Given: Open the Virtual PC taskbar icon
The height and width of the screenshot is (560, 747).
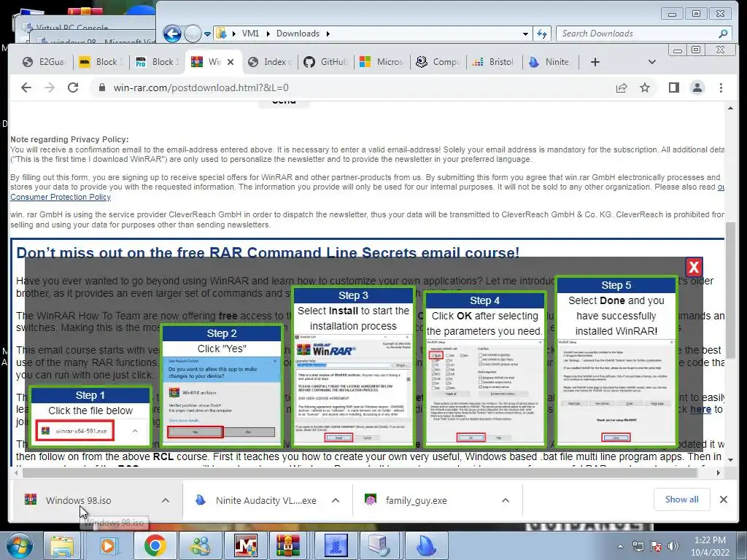Looking at the screenshot, I should pos(379,545).
